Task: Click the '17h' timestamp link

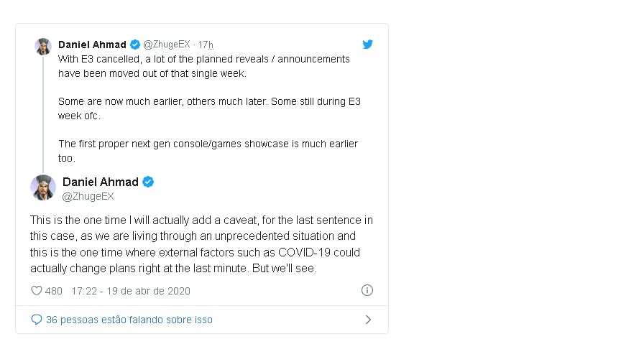Action: (206, 45)
